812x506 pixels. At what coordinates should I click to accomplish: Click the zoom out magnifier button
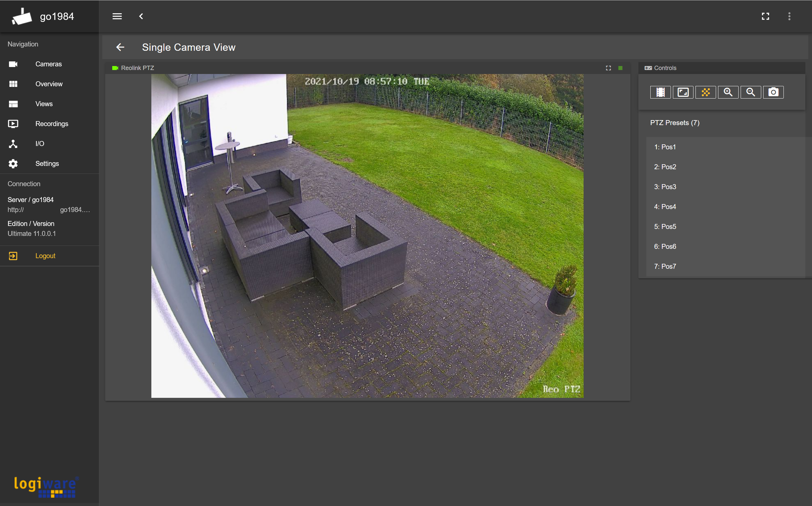pos(751,92)
